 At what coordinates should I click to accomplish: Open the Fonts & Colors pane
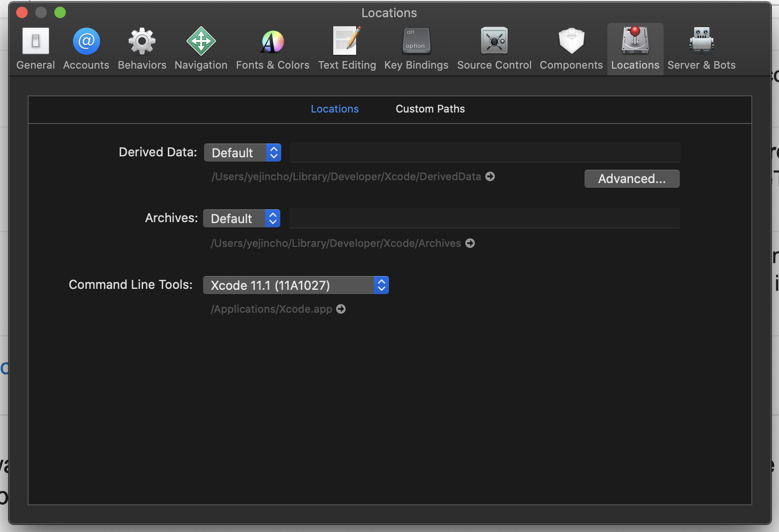[x=273, y=49]
